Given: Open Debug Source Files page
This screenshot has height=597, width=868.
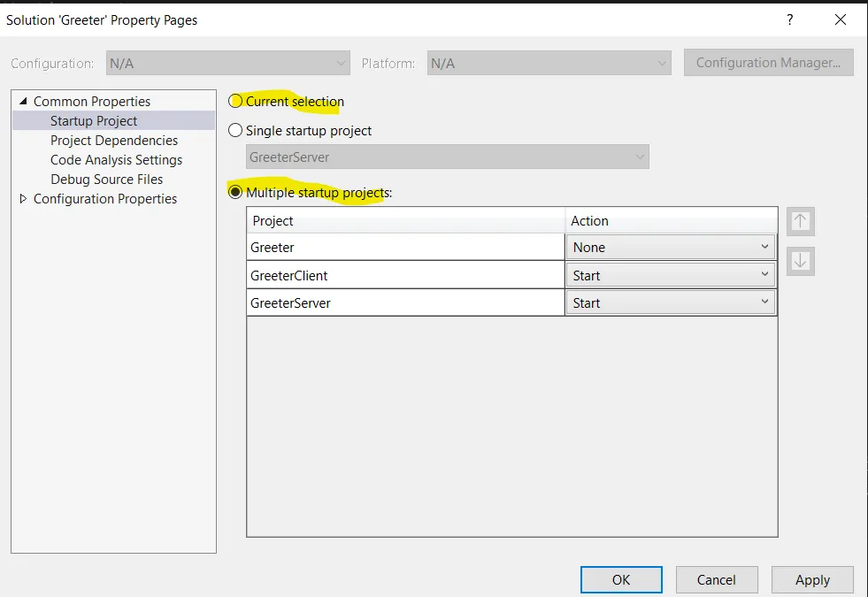Looking at the screenshot, I should tap(107, 179).
